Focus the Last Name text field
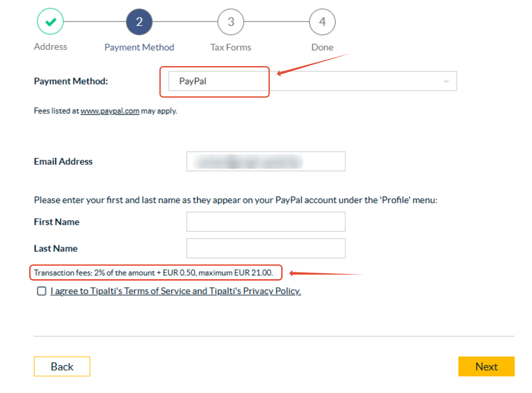Screen dimensions: 532x393 [x=266, y=248]
